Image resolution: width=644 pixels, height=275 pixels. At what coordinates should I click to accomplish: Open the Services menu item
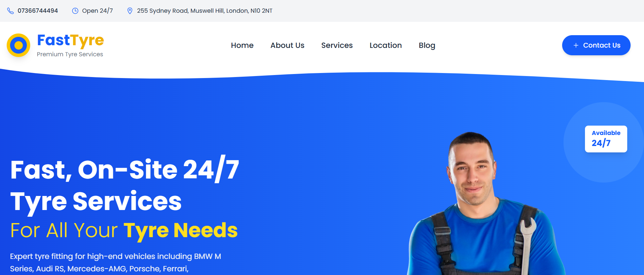point(337,45)
